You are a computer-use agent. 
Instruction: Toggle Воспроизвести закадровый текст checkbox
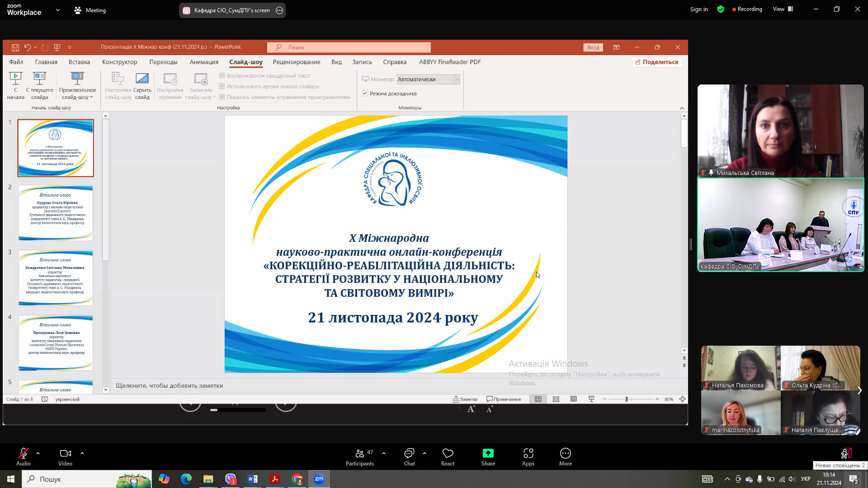(222, 75)
